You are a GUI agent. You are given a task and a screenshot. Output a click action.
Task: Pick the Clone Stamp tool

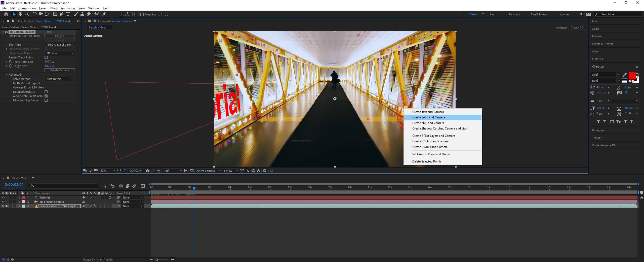[x=82, y=14]
